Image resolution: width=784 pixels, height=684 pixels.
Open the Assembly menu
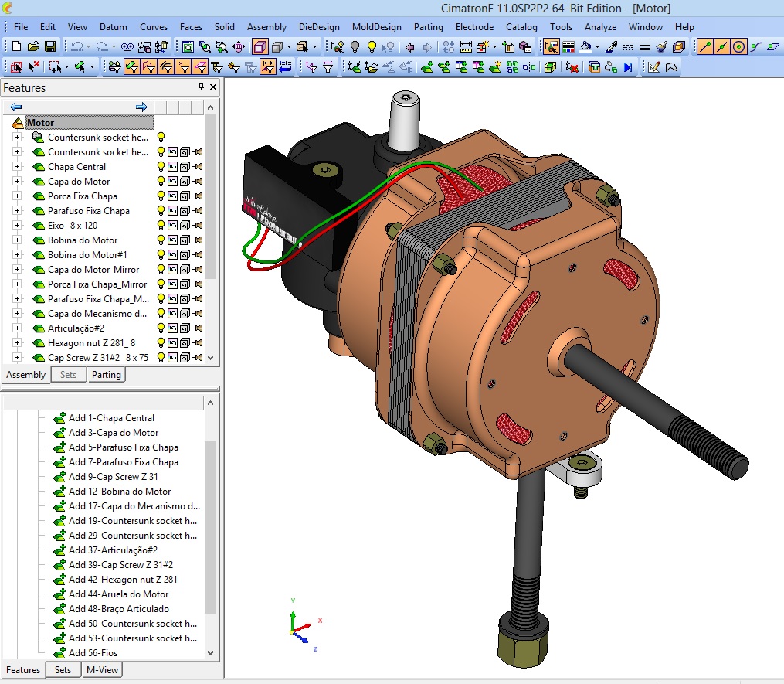pyautogui.click(x=266, y=27)
